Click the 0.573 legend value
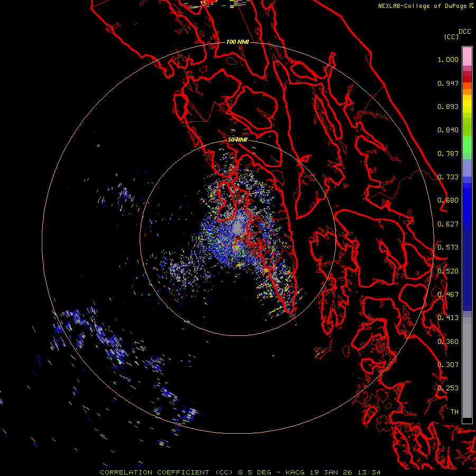Viewport: 476px width, 476px height. pyautogui.click(x=448, y=248)
